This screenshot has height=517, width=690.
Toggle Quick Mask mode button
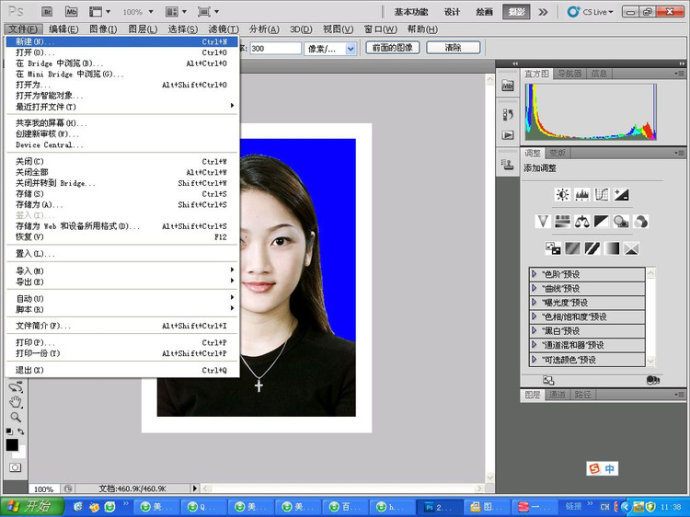(15, 467)
